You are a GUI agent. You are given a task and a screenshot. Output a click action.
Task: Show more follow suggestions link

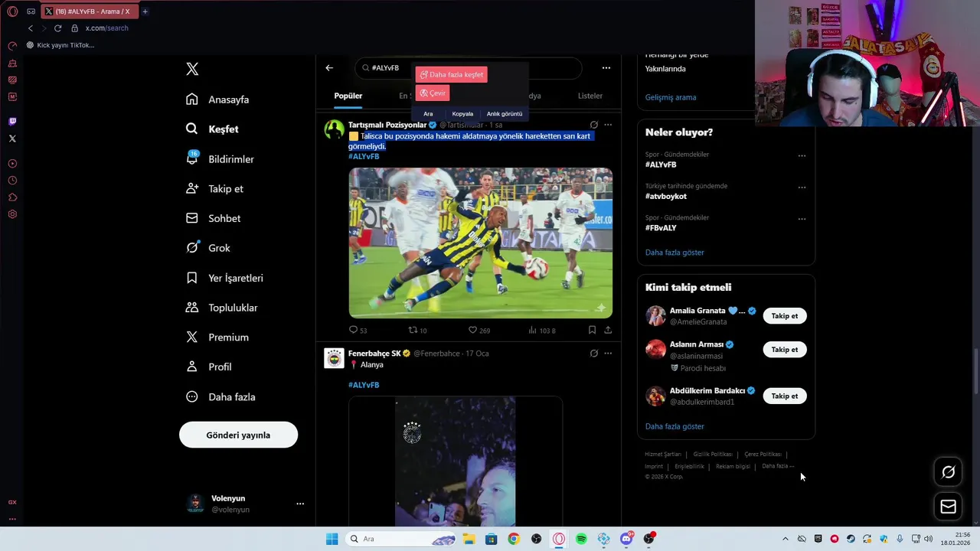tap(675, 426)
